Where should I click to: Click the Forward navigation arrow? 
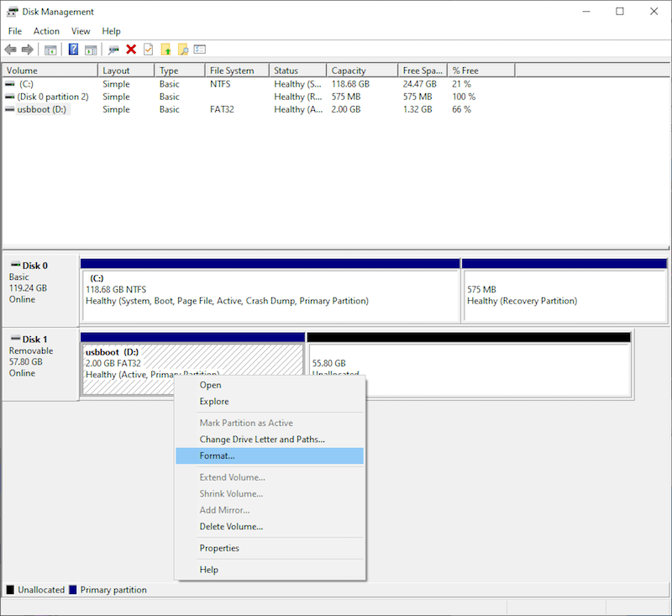(27, 49)
